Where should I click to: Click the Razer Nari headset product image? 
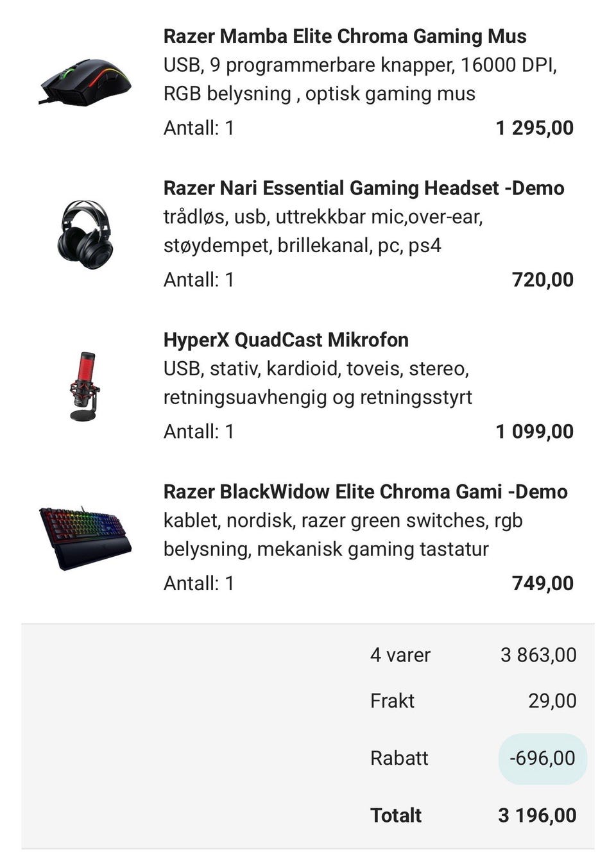tap(85, 234)
